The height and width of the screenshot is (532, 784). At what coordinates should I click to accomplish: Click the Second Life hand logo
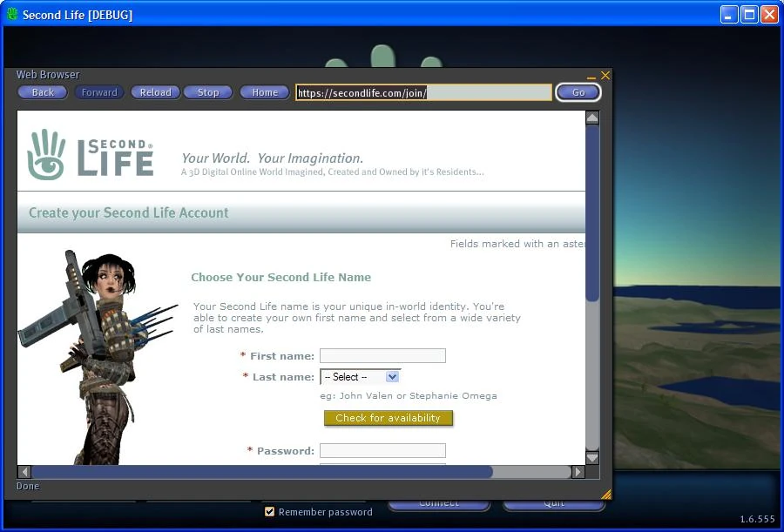pos(46,154)
